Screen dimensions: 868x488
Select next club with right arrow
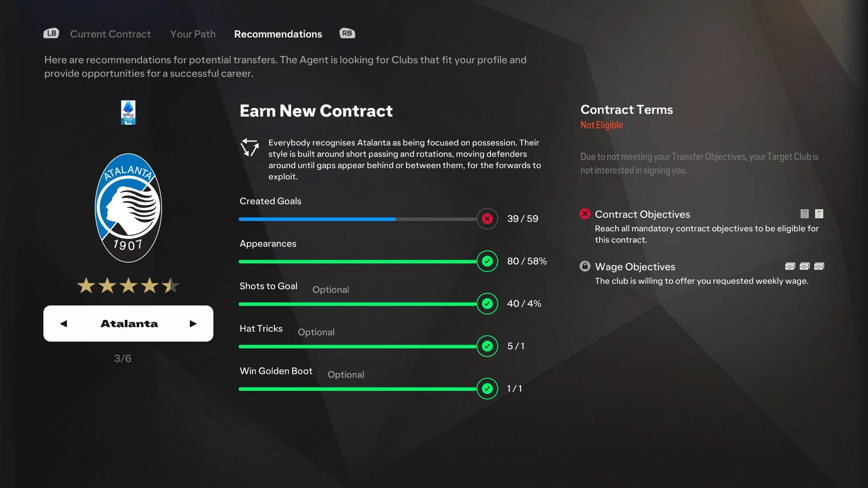(x=193, y=324)
